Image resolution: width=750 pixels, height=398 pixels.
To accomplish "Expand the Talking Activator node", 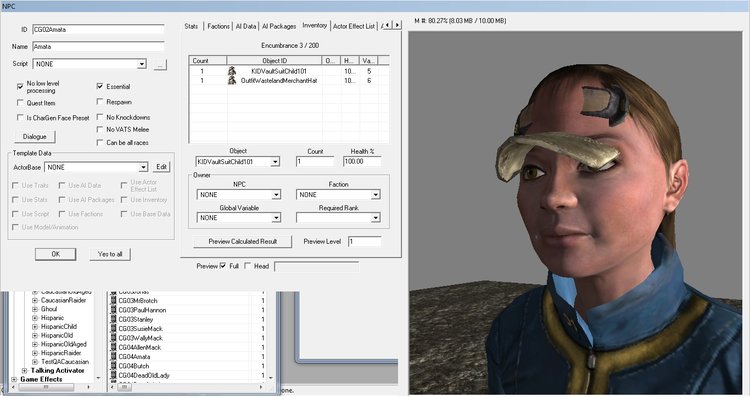I will tap(24, 371).
